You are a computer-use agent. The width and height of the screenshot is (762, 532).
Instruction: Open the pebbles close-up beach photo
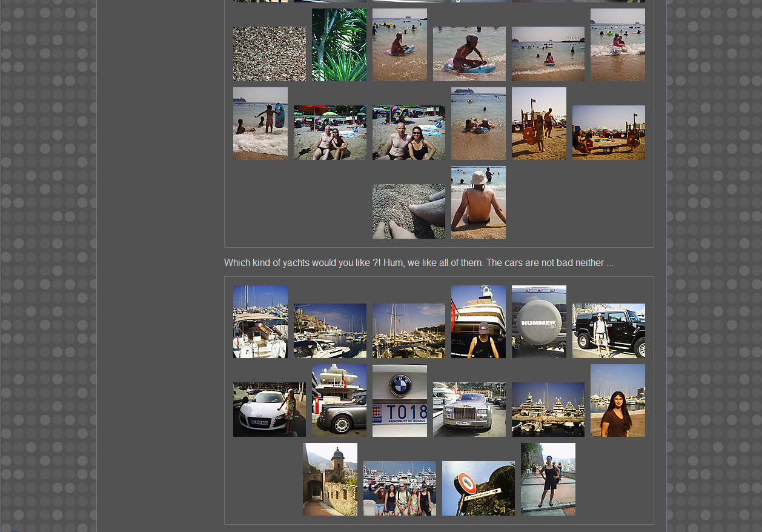pos(269,54)
